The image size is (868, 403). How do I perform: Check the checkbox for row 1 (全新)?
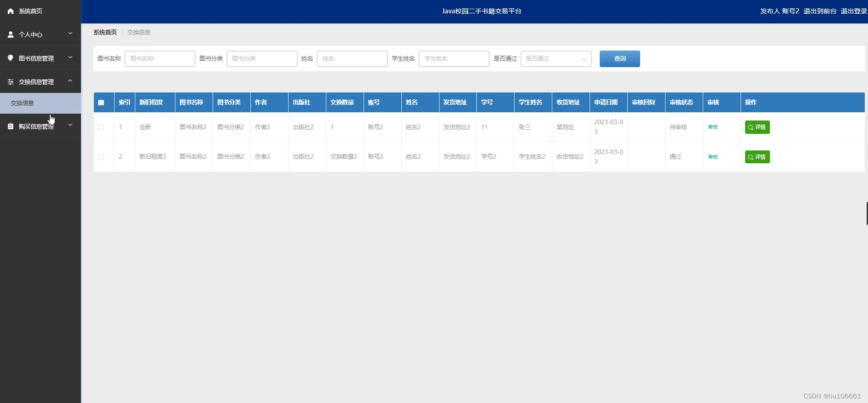(x=101, y=127)
